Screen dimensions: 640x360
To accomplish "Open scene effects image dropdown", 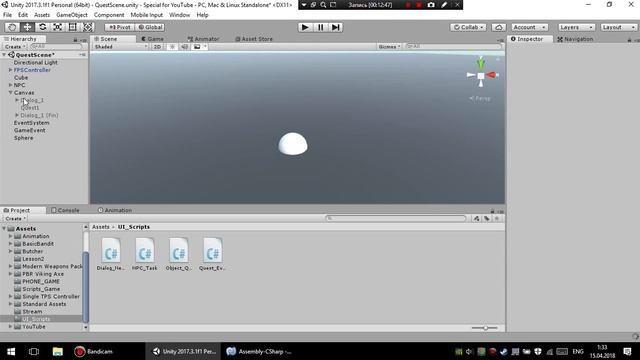I will coord(200,47).
